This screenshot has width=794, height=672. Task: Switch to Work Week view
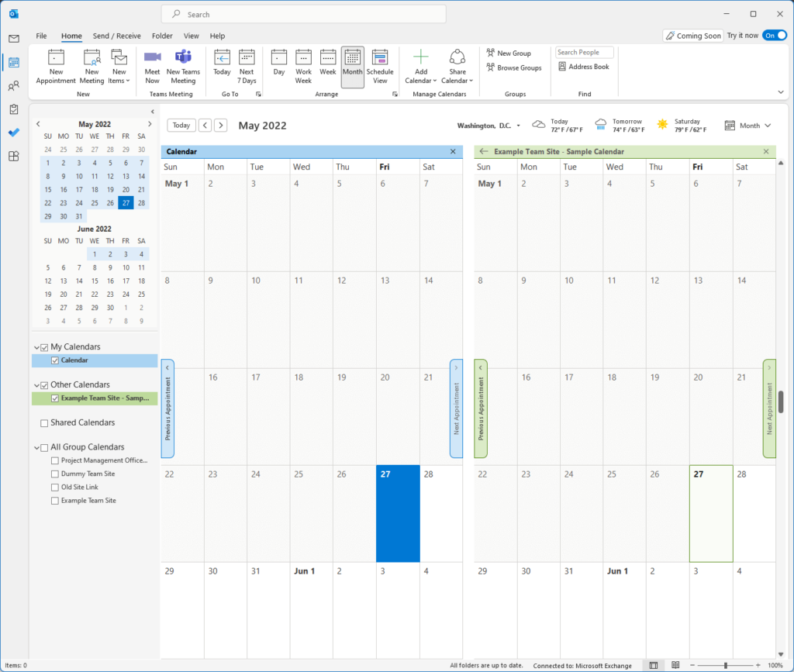pos(303,67)
